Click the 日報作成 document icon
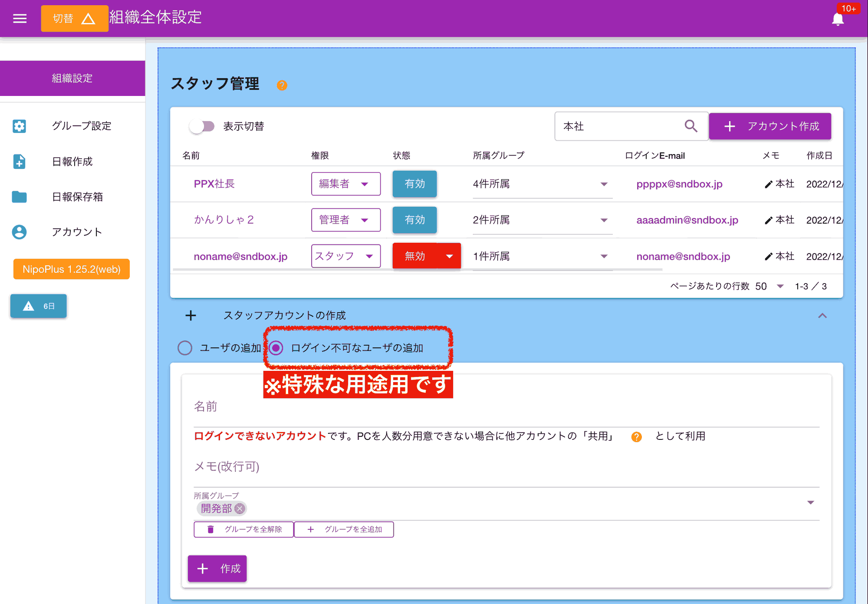The height and width of the screenshot is (604, 868). (x=19, y=162)
